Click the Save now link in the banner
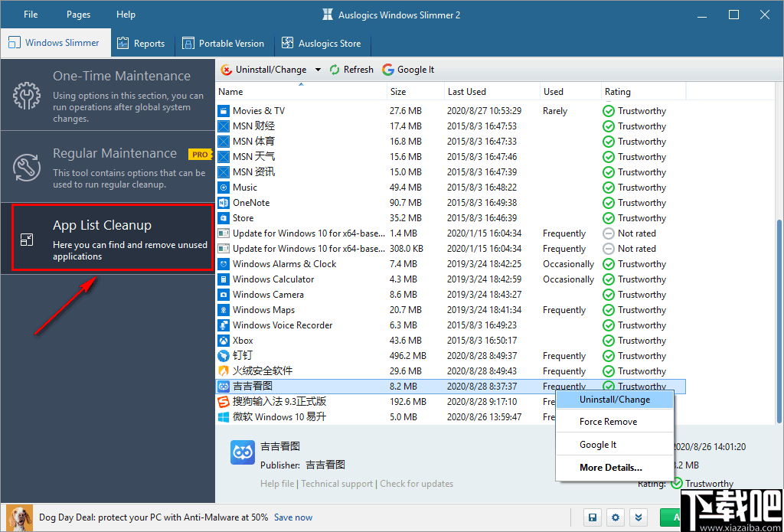Viewport: 784px width, 532px height. point(292,517)
